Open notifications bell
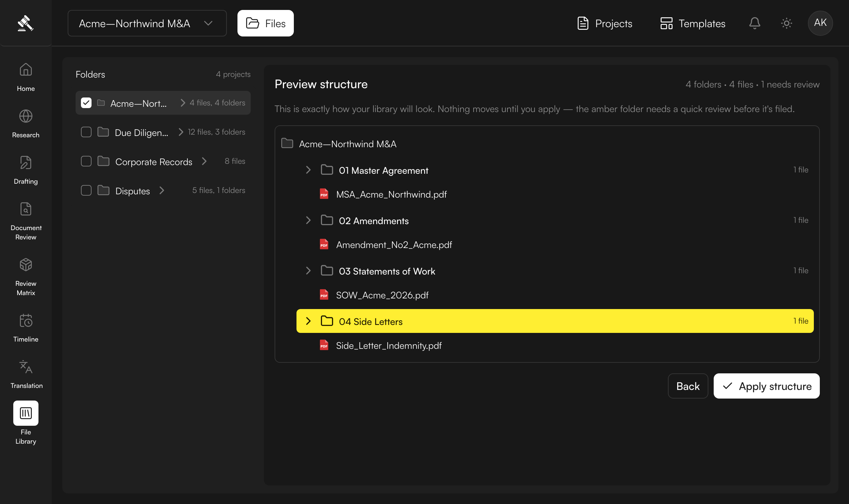 (754, 23)
